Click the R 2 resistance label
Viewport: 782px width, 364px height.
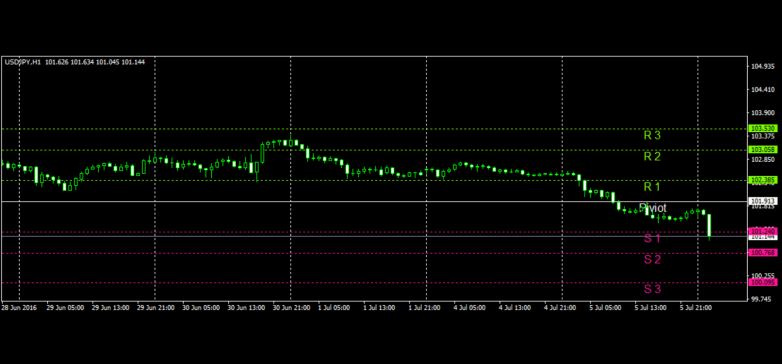pyautogui.click(x=652, y=157)
